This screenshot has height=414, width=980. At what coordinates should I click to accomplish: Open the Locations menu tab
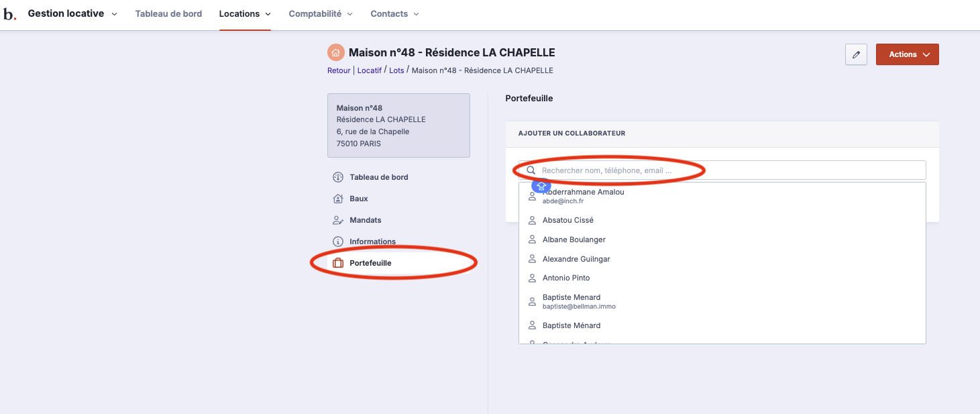(x=245, y=14)
